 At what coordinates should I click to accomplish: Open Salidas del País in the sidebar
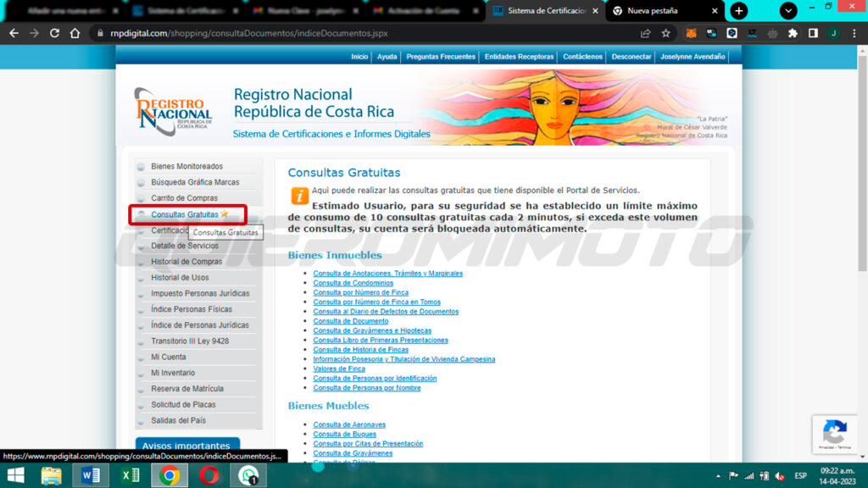coord(178,420)
